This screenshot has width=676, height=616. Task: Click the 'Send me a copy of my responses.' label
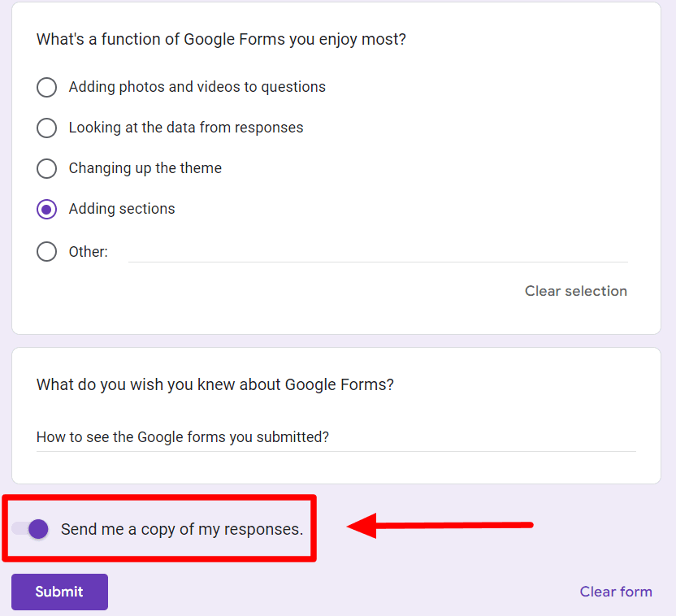[182, 529]
